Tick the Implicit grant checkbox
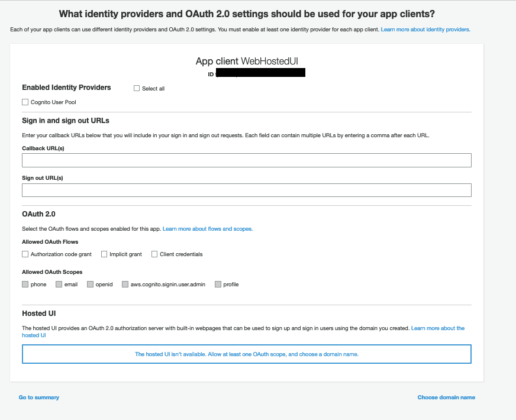Image resolution: width=516 pixels, height=420 pixels. pyautogui.click(x=104, y=254)
